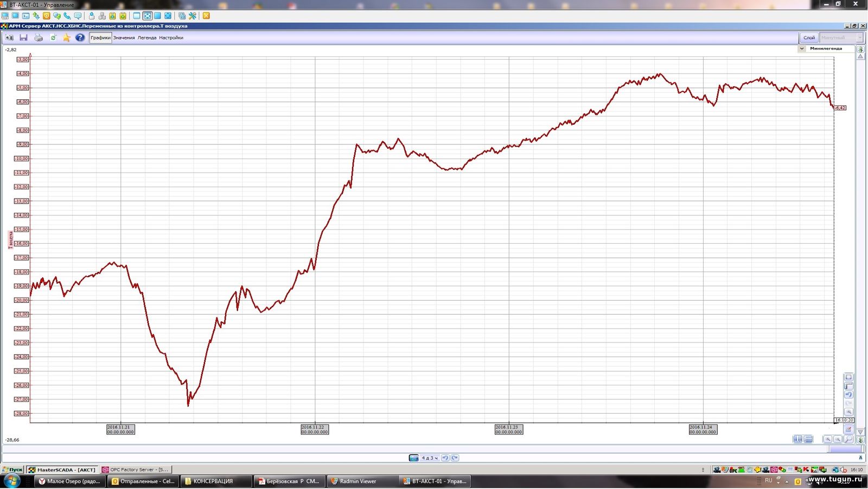Switch to MasterSCADA - [АКСТ] in remote taskbar
868x489 pixels.
(62, 469)
